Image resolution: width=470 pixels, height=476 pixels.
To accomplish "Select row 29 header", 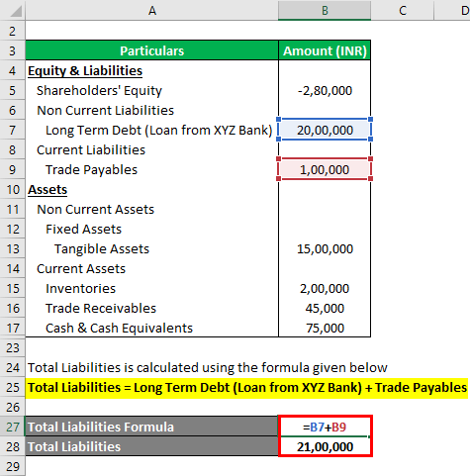I will click(13, 466).
